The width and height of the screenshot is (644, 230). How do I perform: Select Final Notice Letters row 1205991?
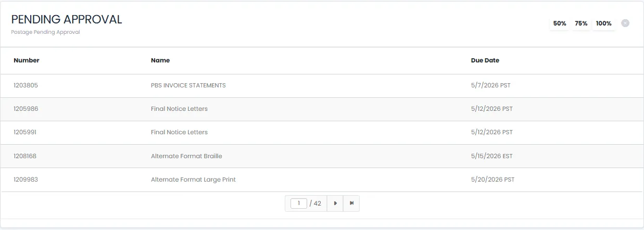pyautogui.click(x=322, y=132)
